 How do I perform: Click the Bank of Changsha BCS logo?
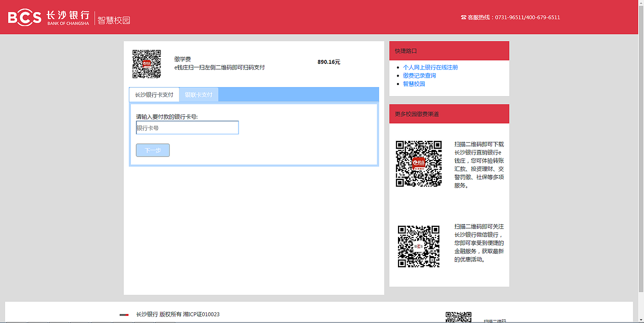[49, 18]
